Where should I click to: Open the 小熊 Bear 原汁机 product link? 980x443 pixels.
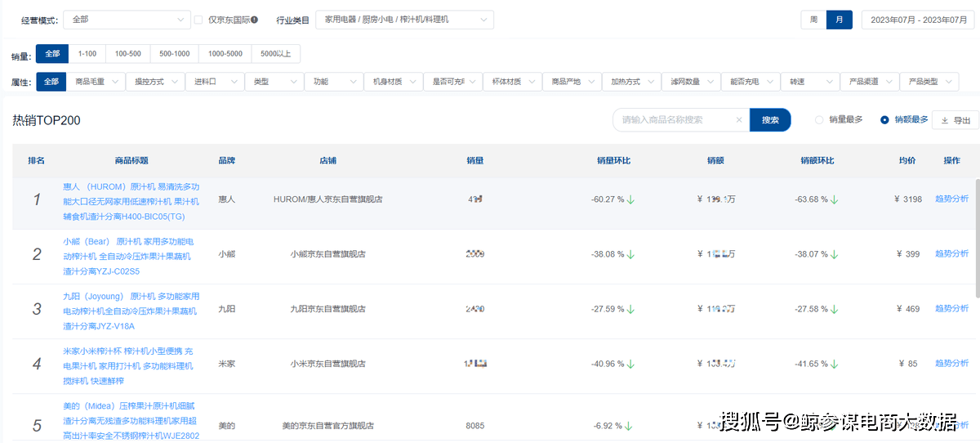[x=128, y=256]
